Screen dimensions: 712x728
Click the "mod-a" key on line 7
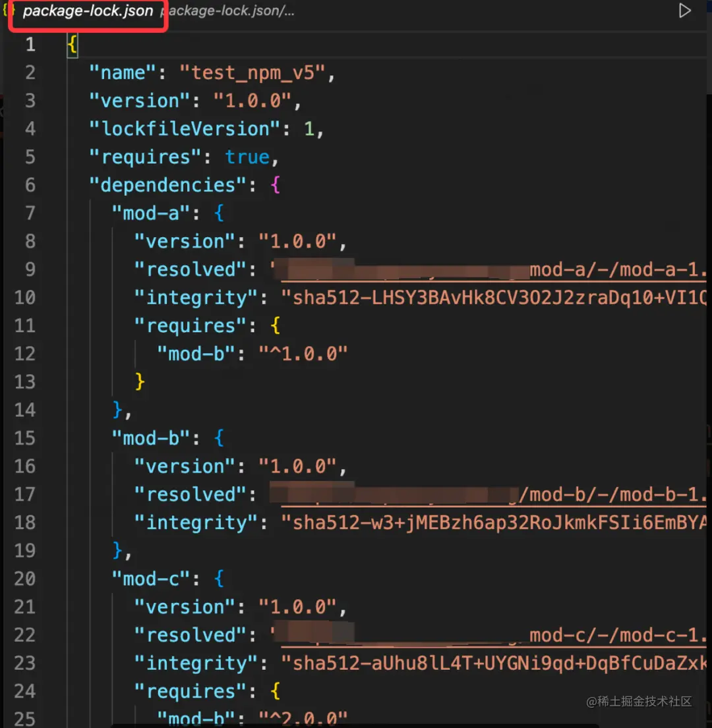(150, 213)
